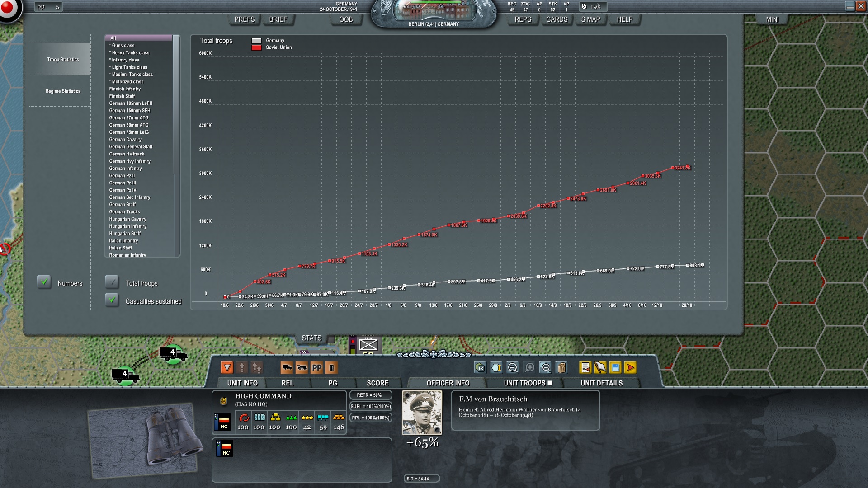Click the grey Germany legend swatch
Viewport: 868px width, 488px height.
click(x=256, y=41)
